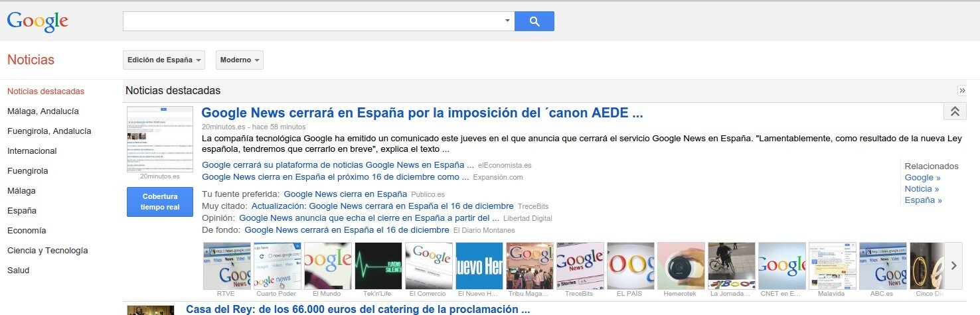Open search box suggestions arrow
This screenshot has width=980, height=315.
coord(508,21)
